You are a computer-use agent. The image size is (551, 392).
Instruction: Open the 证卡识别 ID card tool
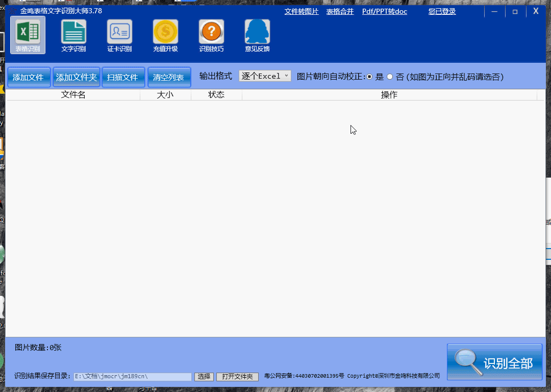[119, 36]
